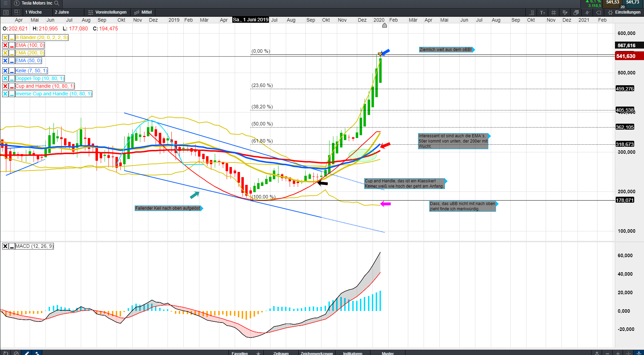
Task: Remove the Inverse Cup and Handle indicator
Action: [5, 94]
